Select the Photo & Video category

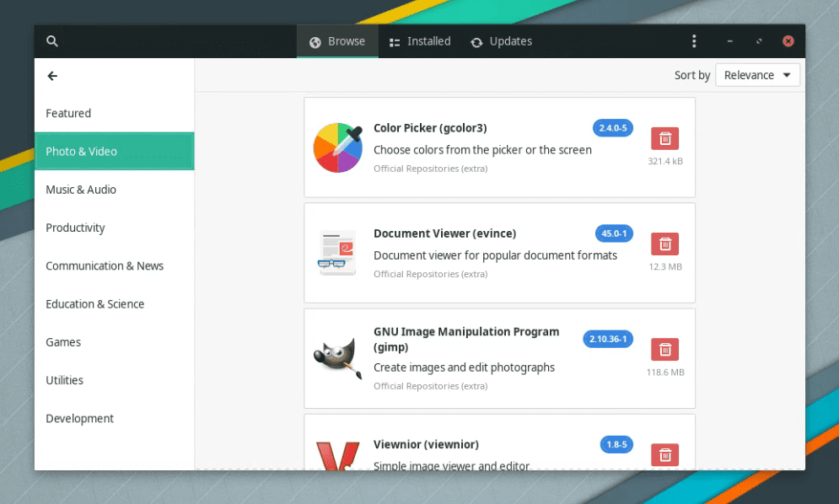click(114, 152)
